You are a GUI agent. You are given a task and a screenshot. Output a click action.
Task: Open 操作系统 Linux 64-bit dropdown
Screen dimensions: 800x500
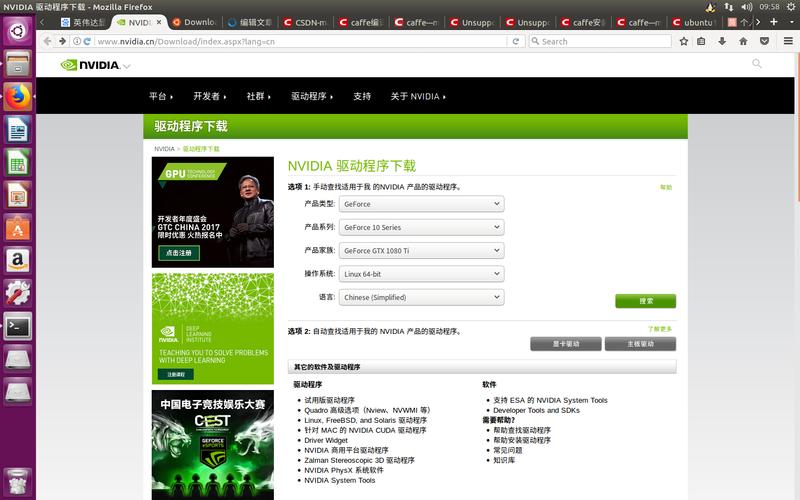pyautogui.click(x=421, y=274)
